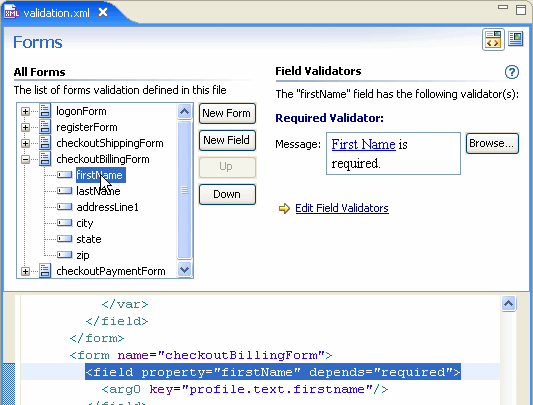
Task: Click the arg0 key="profile.text.firstname" line
Action: [x=245, y=389]
